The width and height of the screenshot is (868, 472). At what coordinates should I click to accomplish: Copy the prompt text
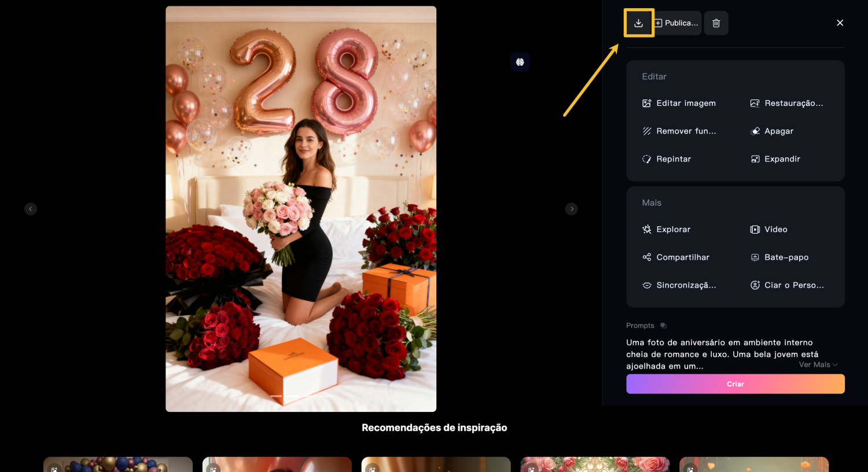click(663, 325)
